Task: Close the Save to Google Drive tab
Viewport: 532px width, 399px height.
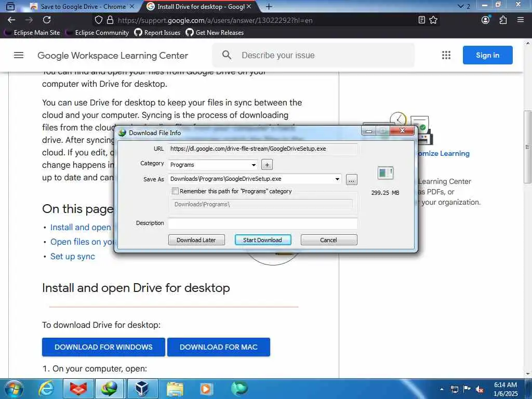Action: coord(132,6)
